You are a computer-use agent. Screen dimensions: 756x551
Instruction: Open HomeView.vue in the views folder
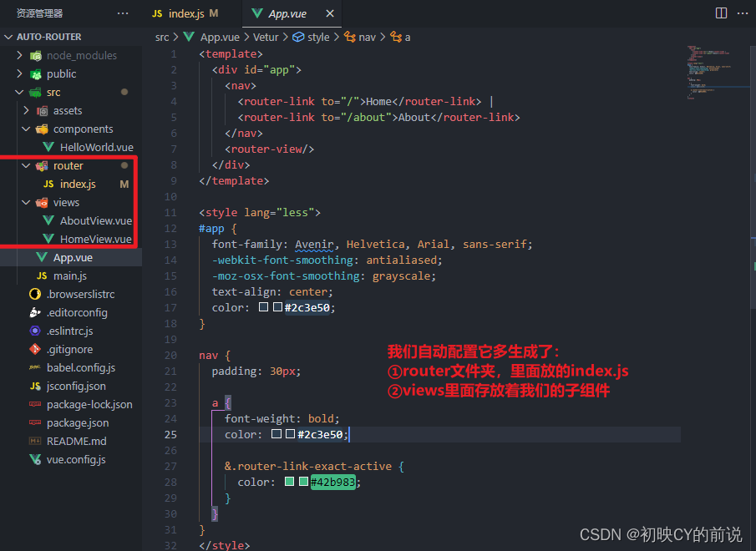pyautogui.click(x=95, y=240)
